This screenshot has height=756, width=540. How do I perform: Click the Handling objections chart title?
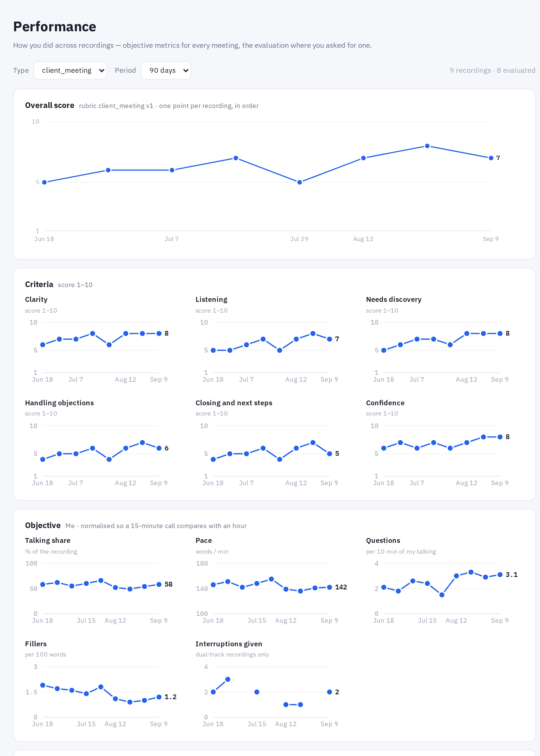[59, 403]
